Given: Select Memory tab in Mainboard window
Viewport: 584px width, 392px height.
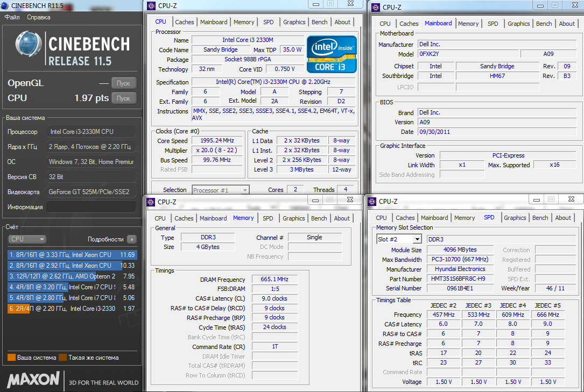Looking at the screenshot, I should point(468,24).
